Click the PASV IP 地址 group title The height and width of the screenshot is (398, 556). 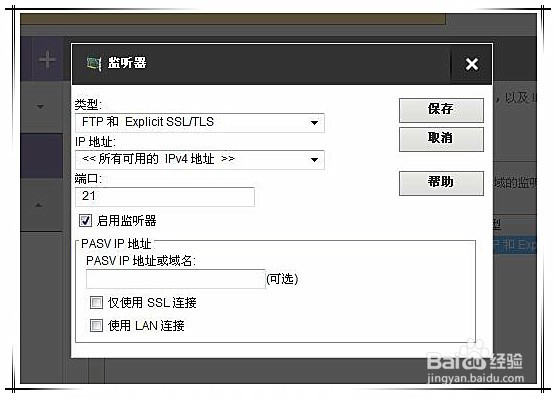click(x=116, y=244)
